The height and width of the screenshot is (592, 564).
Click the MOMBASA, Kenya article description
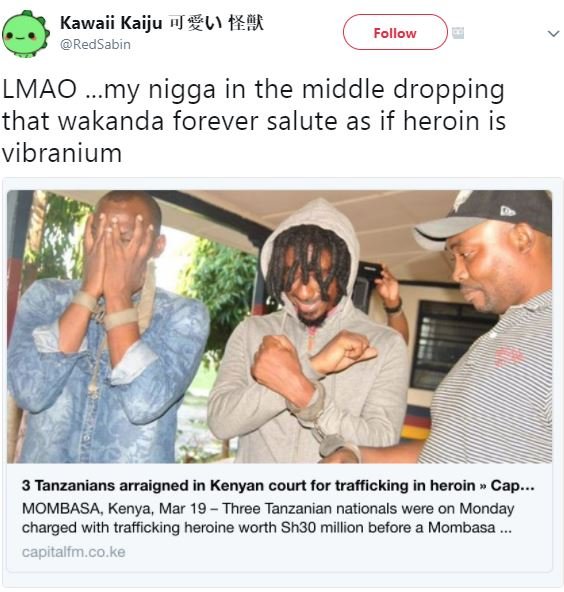(x=268, y=518)
